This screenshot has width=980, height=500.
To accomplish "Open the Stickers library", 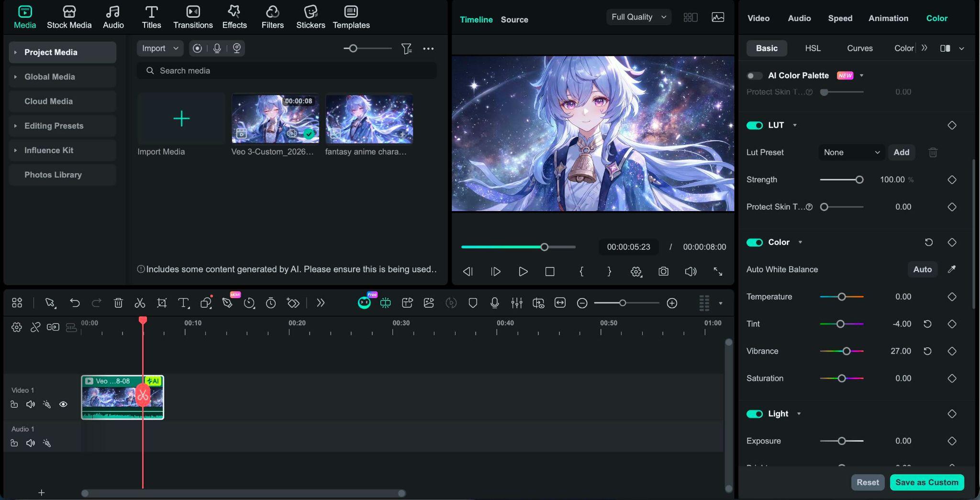I will click(x=311, y=17).
